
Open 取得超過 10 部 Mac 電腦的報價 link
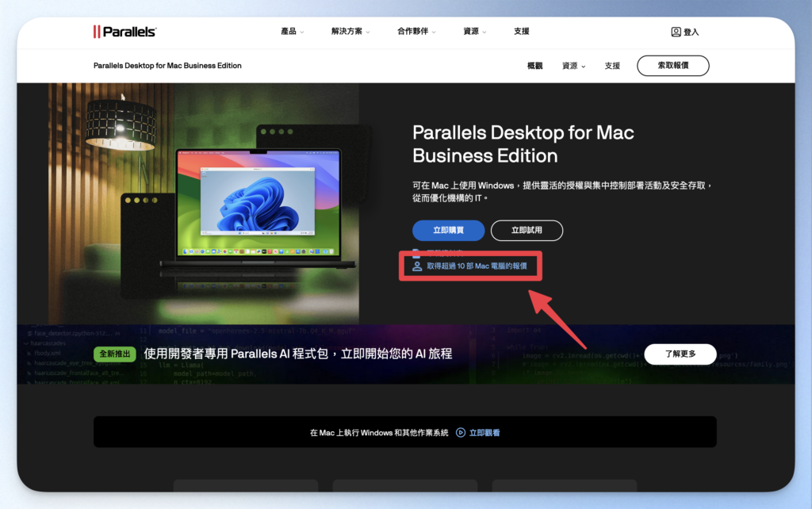(x=477, y=266)
